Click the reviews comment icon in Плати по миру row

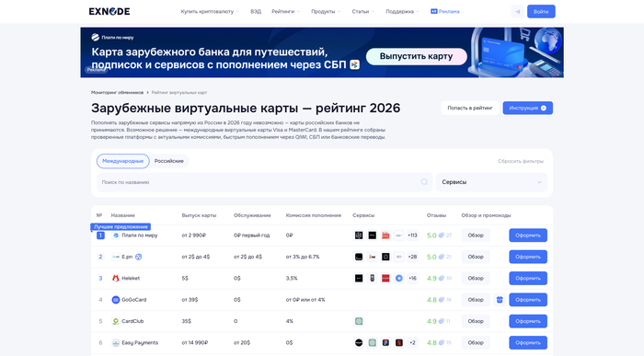point(441,235)
